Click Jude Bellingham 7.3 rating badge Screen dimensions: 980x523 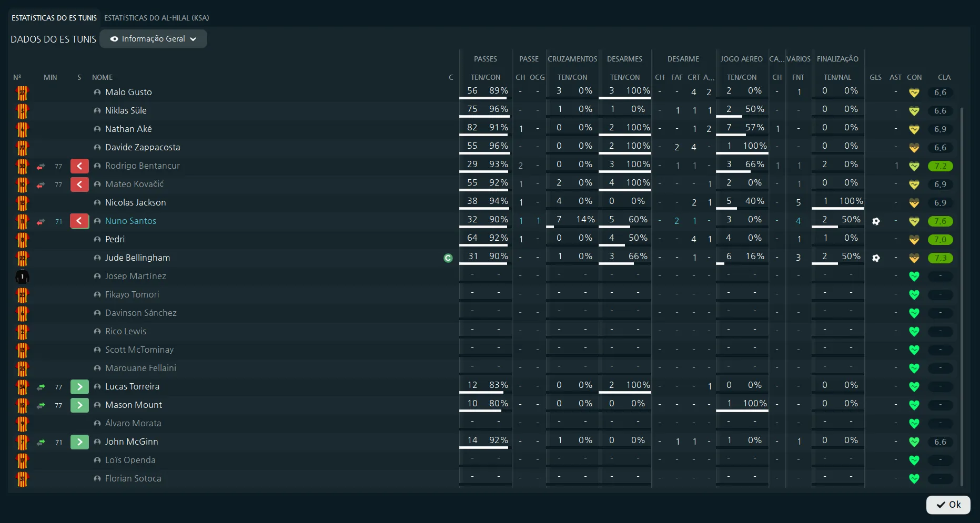pos(941,258)
